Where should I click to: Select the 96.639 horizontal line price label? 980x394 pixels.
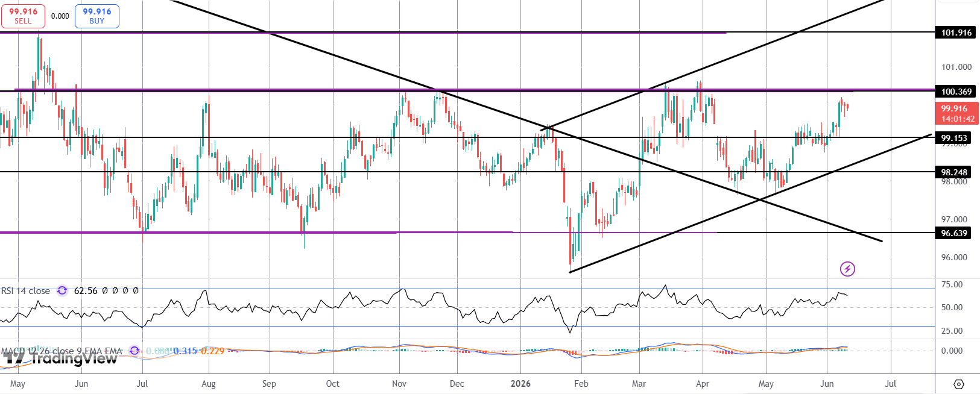click(x=954, y=233)
